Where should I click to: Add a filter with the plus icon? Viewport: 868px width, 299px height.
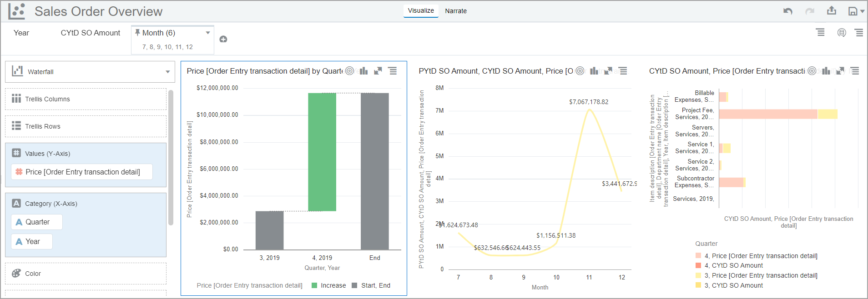(223, 39)
